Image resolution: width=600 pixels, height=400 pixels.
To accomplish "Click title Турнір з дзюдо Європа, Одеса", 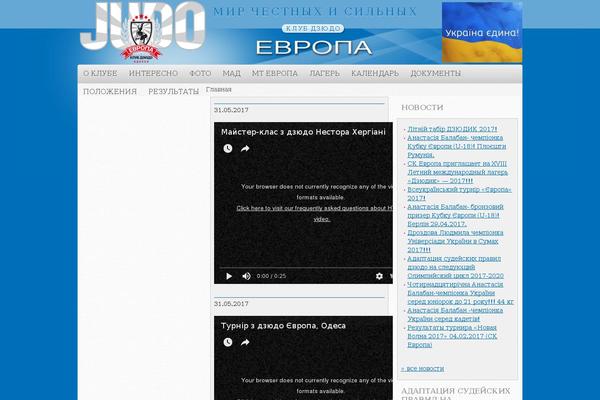I will (283, 326).
